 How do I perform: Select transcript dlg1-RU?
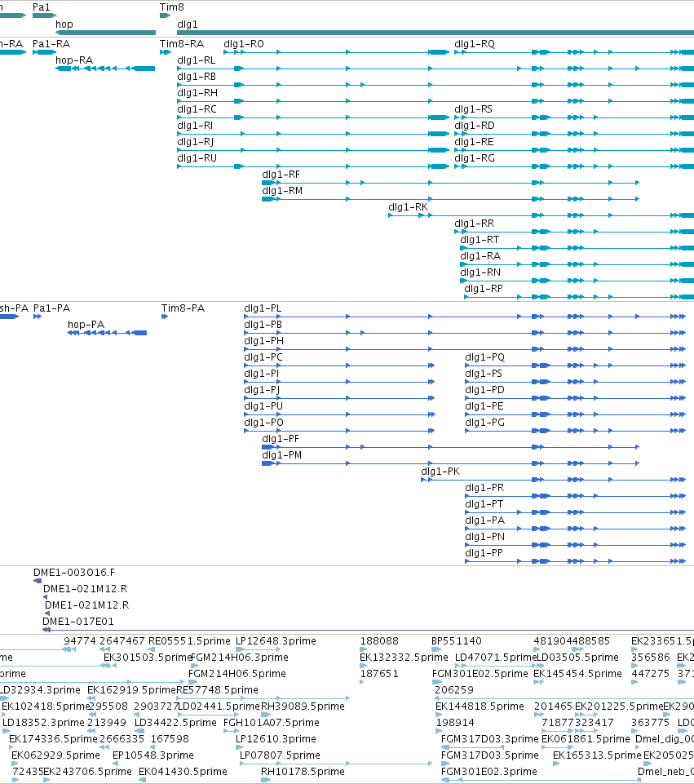click(313, 166)
